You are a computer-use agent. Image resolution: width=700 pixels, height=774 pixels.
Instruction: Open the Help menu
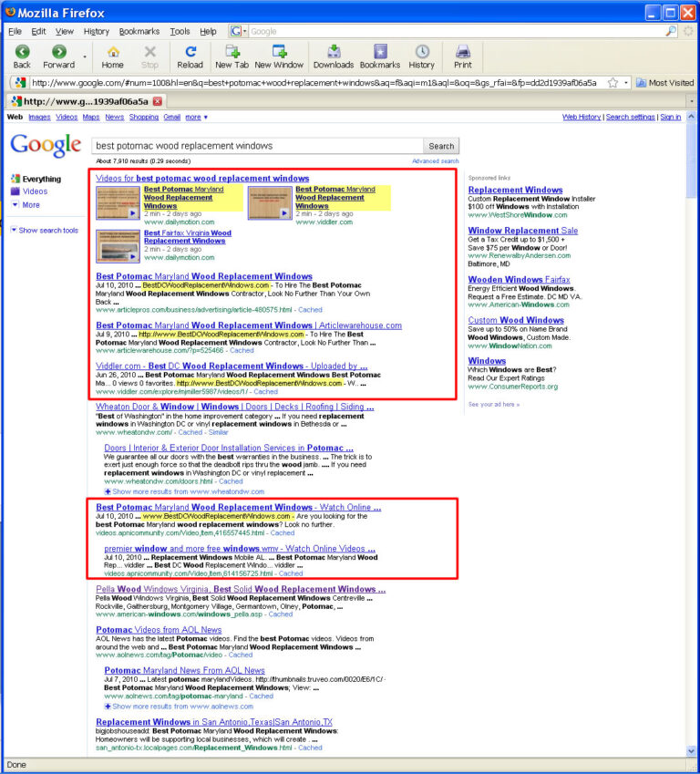click(208, 31)
